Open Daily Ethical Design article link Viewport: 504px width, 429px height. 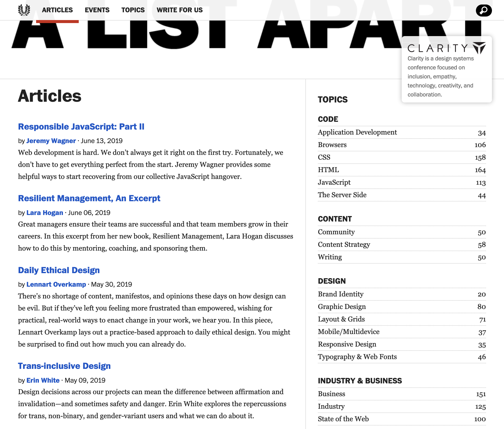[59, 269]
